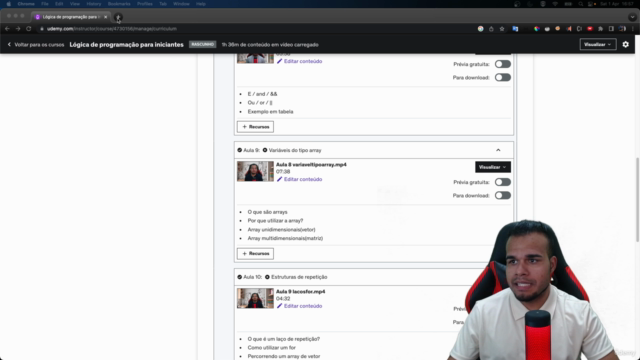Image resolution: width=640 pixels, height=360 pixels.
Task: Click the pencil icon beside Aula 8 Editar conteúdo
Action: point(280,179)
